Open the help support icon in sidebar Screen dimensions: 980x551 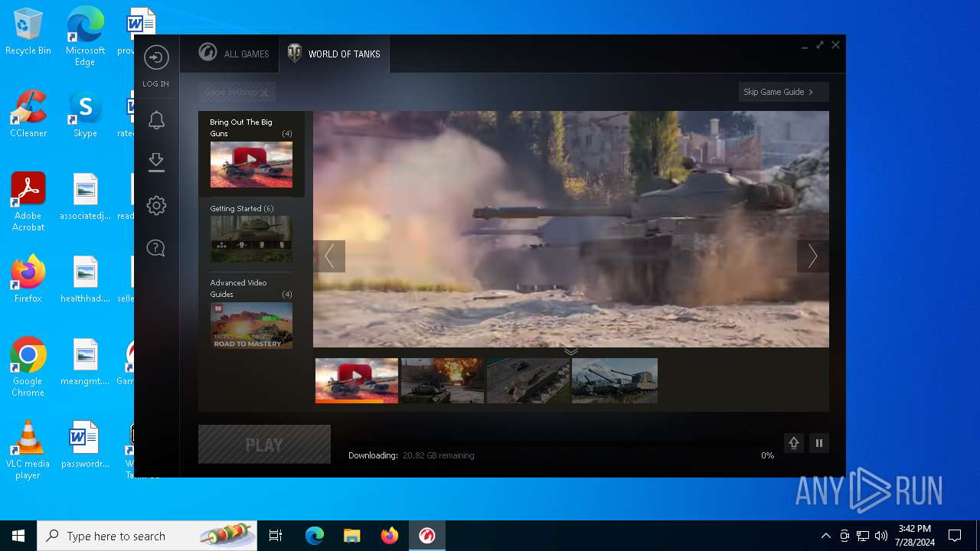tap(156, 248)
